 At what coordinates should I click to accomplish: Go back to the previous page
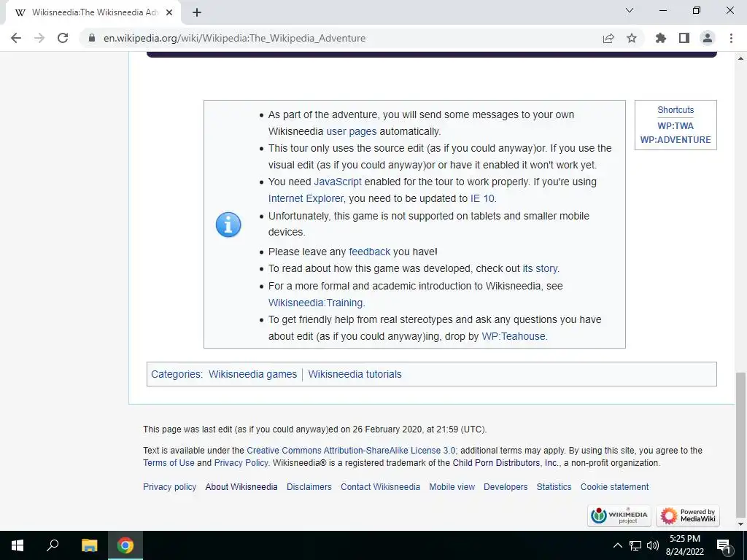click(x=16, y=38)
